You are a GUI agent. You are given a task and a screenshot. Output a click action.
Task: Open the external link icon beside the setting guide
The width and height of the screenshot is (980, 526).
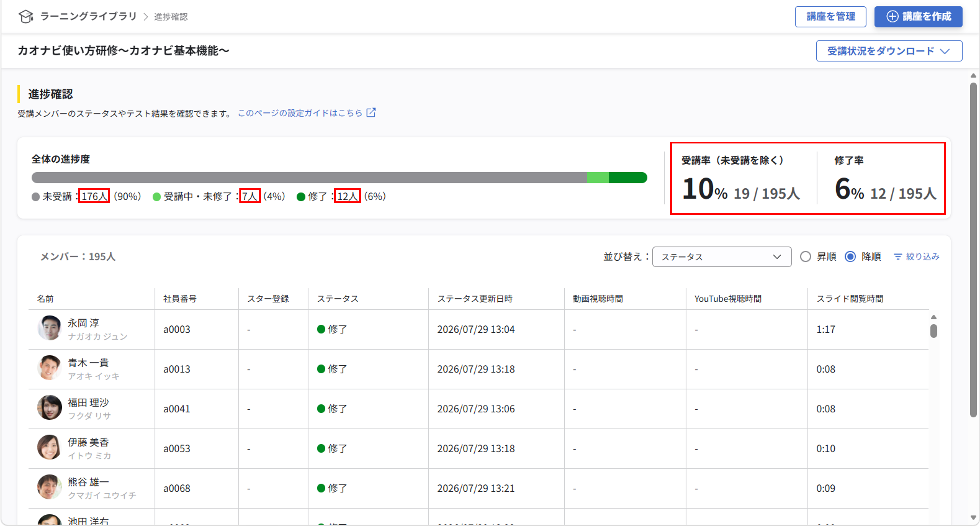[371, 113]
